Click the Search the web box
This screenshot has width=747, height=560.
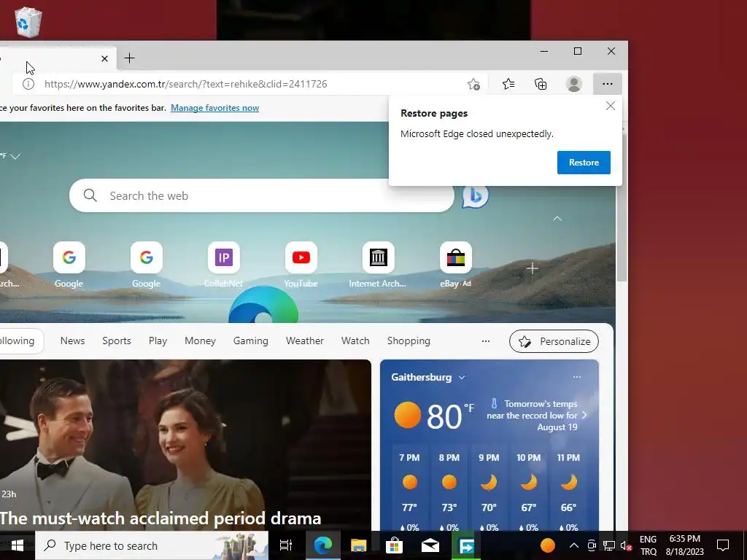pos(262,195)
